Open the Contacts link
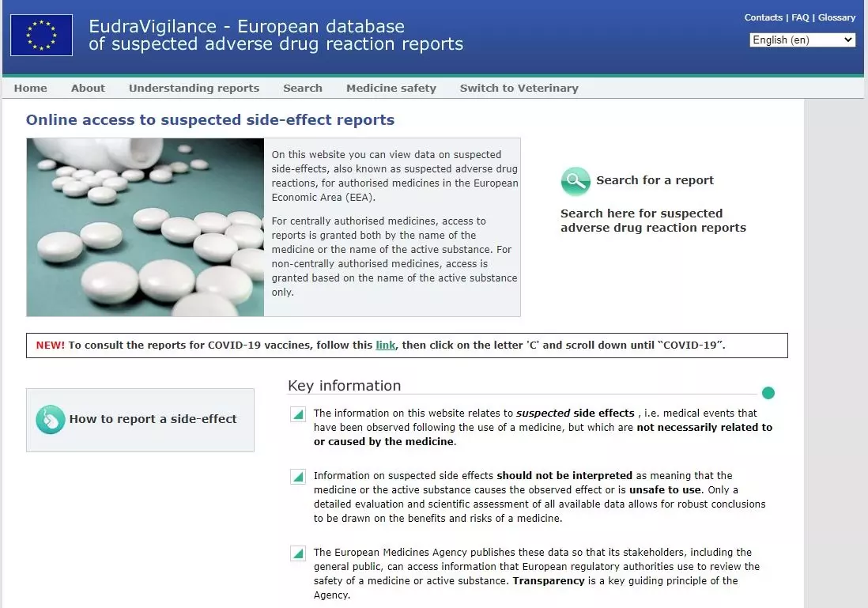Image resolution: width=868 pixels, height=608 pixels. tap(764, 17)
